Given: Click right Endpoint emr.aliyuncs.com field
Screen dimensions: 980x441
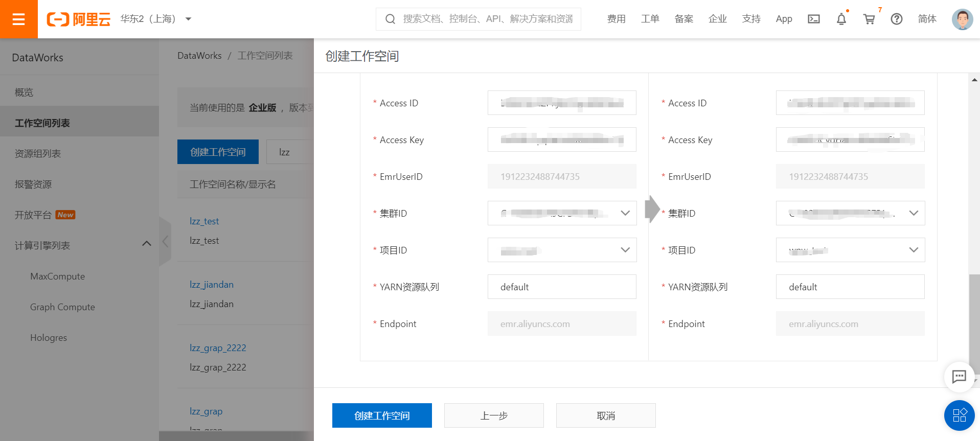Looking at the screenshot, I should (x=850, y=323).
